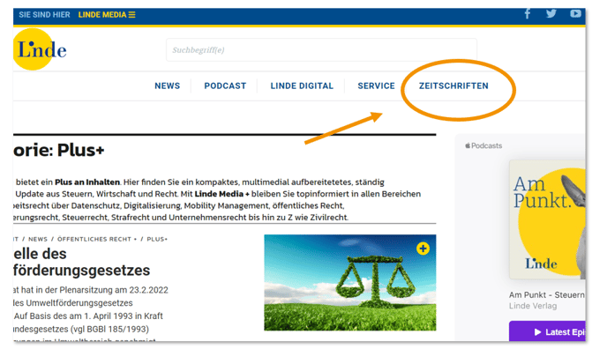
Task: Click the Plus+ category heading
Action: (59, 150)
